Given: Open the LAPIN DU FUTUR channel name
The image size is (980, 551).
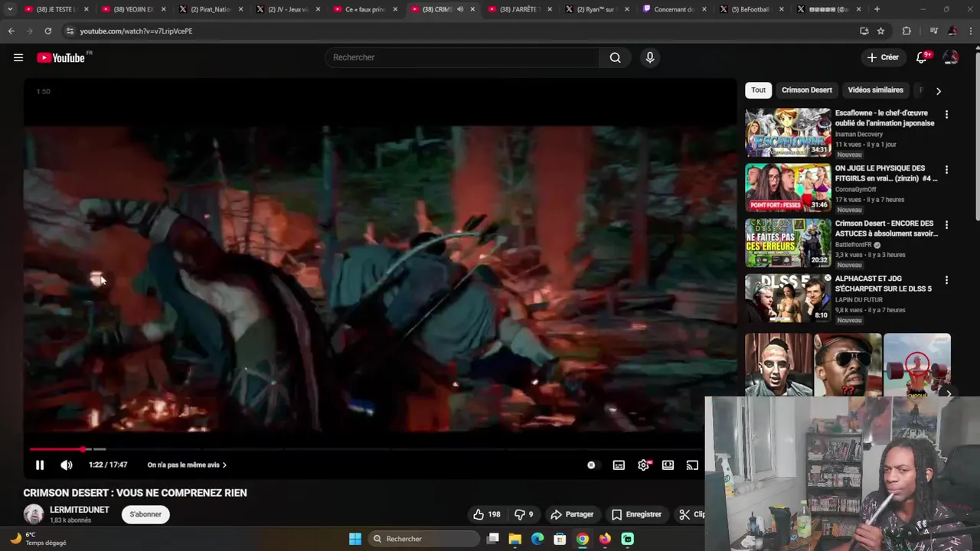Looking at the screenshot, I should coord(858,300).
